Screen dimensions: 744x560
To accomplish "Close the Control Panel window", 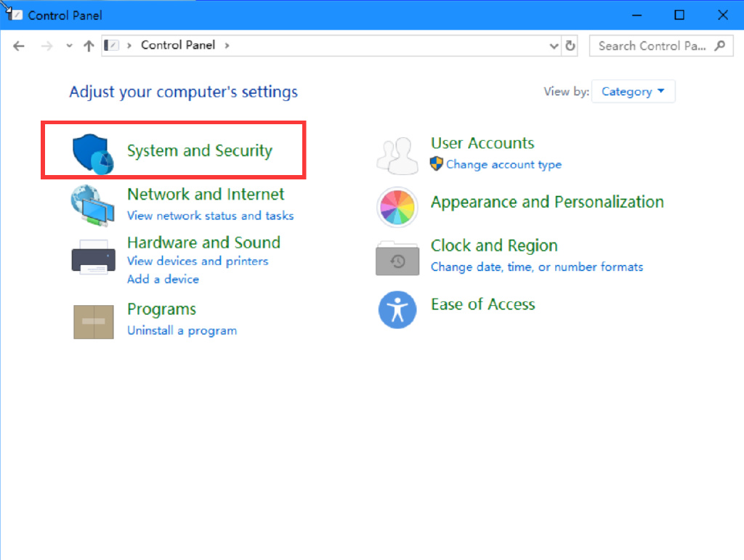I will [723, 15].
